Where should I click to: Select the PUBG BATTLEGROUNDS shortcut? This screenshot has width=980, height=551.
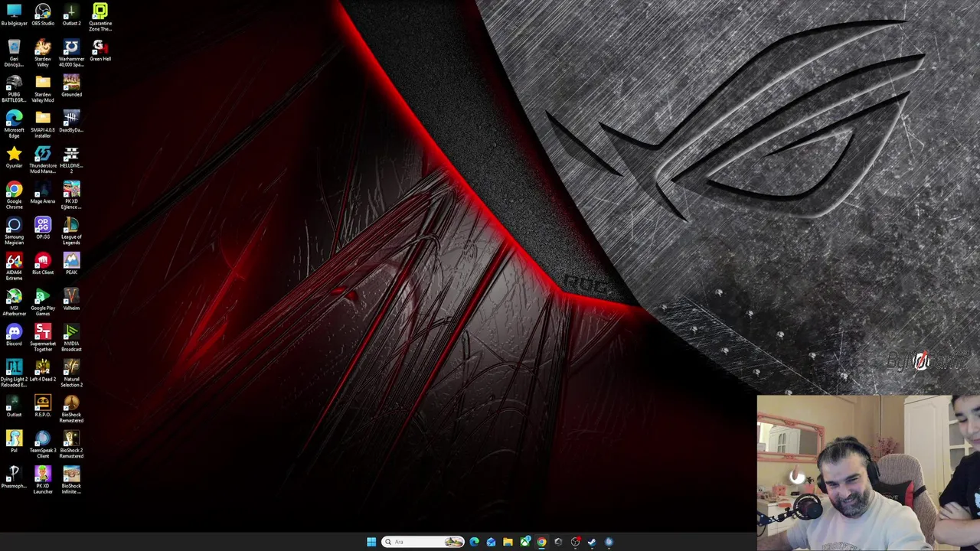tap(14, 89)
